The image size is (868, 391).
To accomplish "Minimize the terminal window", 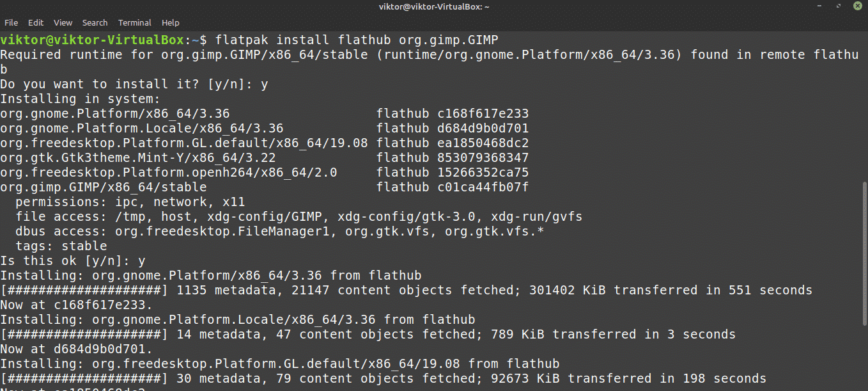I will pyautogui.click(x=820, y=6).
